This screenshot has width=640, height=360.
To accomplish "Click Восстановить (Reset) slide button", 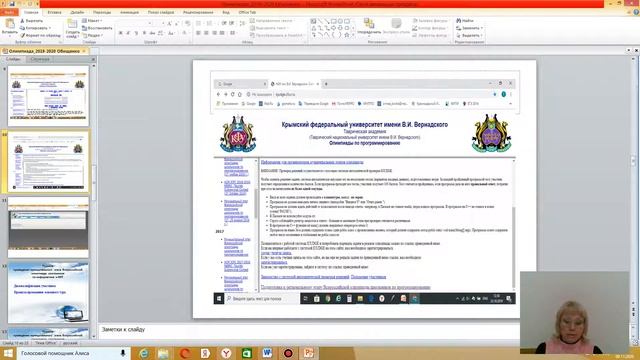I will point(97,28).
